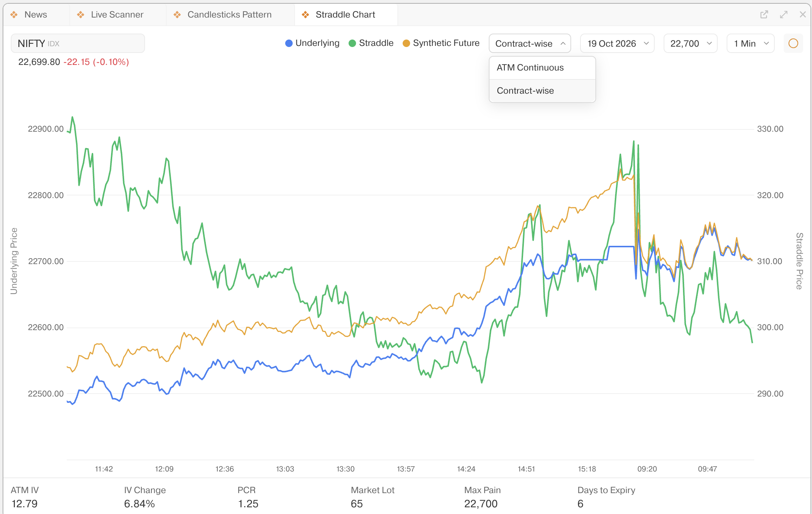Choose ATM Continuous from the dropdown list
Viewport: 812px width, 514px height.
[x=542, y=68]
